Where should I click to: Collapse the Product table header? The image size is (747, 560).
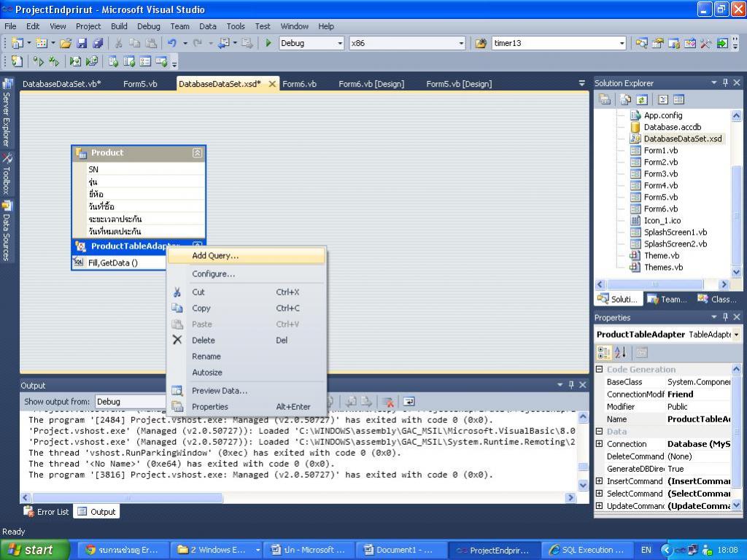[197, 153]
